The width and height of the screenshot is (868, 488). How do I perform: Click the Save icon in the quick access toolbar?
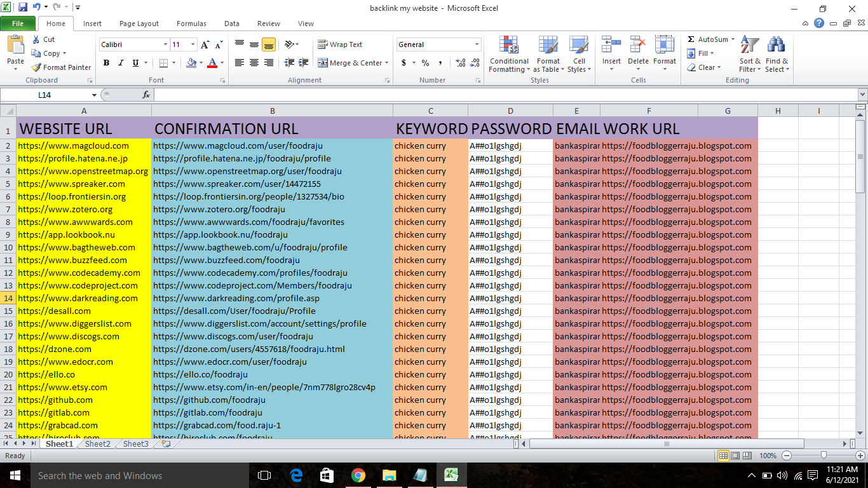click(x=23, y=8)
